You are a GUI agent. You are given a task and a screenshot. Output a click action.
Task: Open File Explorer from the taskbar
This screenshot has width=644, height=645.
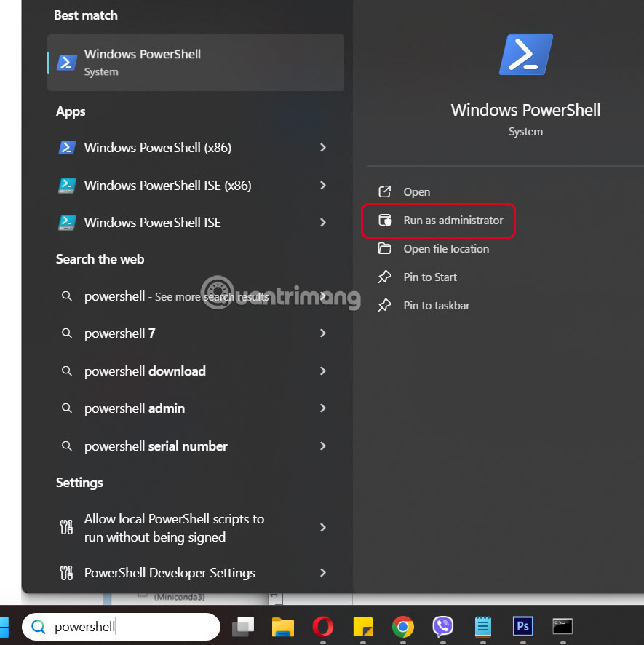point(282,626)
